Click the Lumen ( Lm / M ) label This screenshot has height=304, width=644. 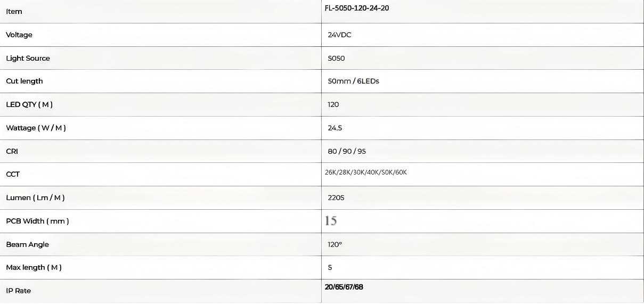tap(35, 198)
